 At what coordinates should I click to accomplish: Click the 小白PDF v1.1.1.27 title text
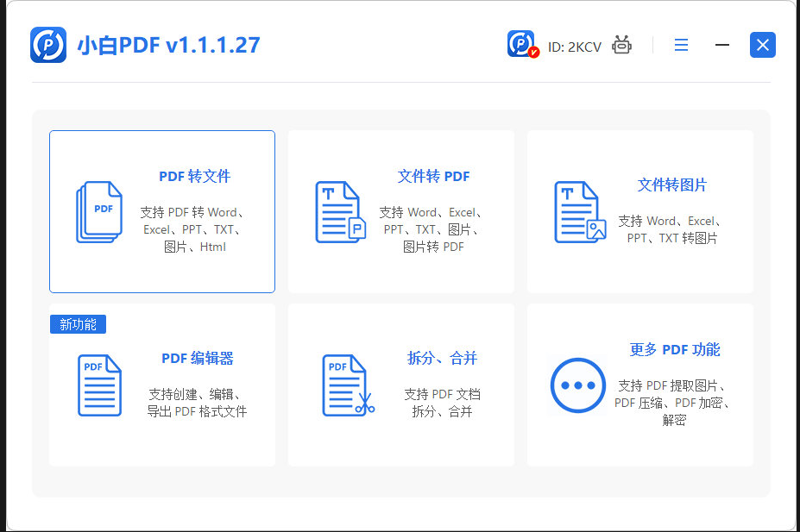169,45
